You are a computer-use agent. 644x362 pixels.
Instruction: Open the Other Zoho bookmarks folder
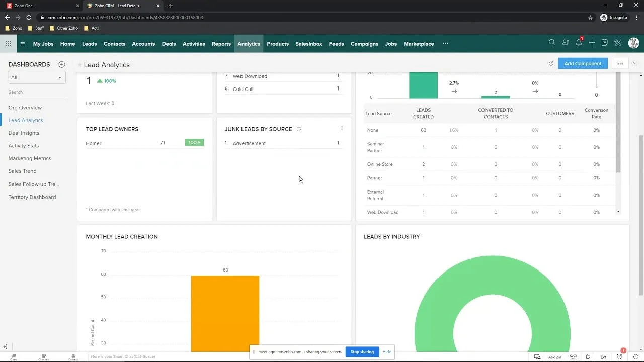coord(63,28)
